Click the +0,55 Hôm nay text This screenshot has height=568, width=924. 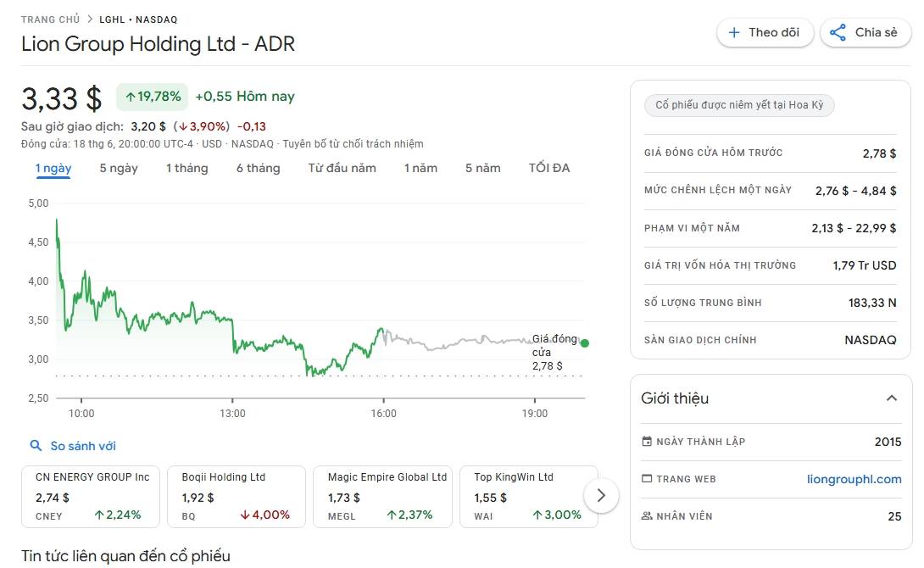pyautogui.click(x=244, y=97)
